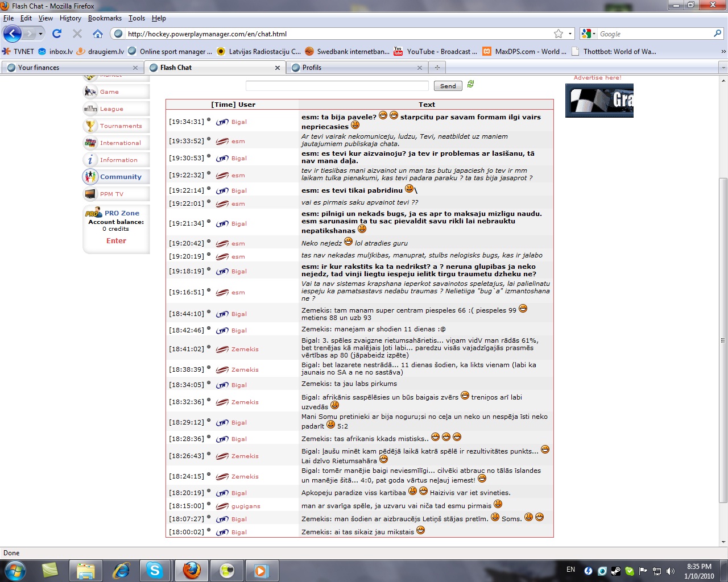Go back using the Firefox back arrow
Viewport: 728px width, 582px height.
12,34
